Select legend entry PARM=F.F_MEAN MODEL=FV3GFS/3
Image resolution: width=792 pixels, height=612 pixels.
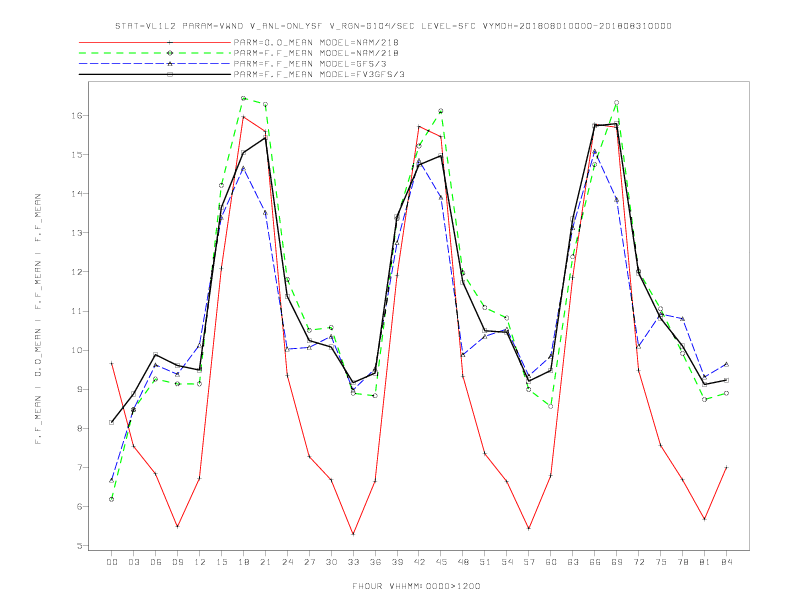pyautogui.click(x=319, y=74)
